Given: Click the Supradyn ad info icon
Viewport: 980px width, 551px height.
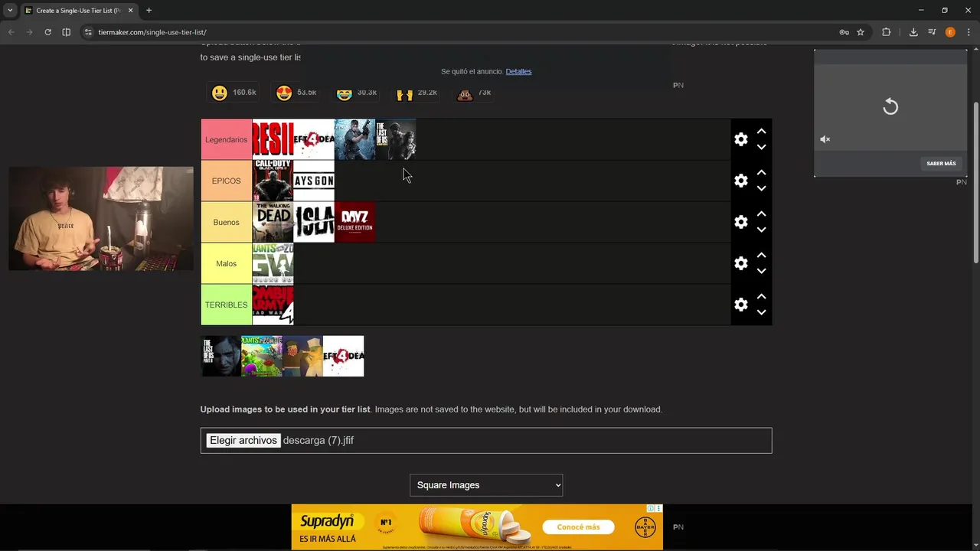Looking at the screenshot, I should [651, 508].
